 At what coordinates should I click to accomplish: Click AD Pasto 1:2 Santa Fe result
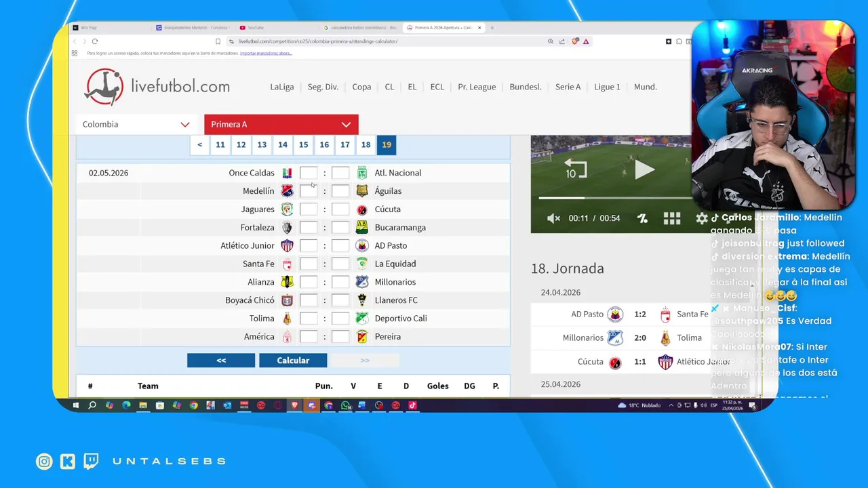pyautogui.click(x=619, y=314)
